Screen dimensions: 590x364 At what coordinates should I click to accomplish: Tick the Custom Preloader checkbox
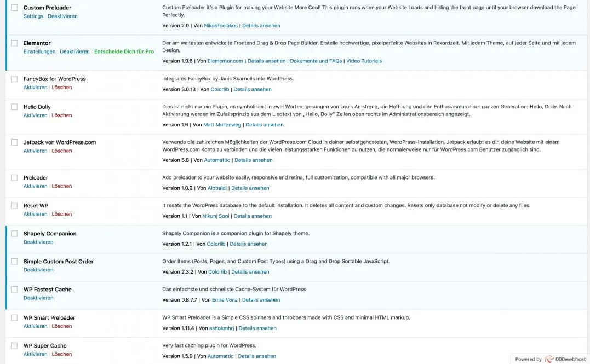[14, 8]
